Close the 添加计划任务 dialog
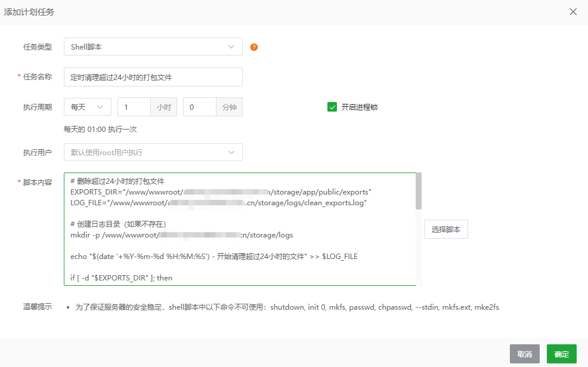 coord(573,11)
